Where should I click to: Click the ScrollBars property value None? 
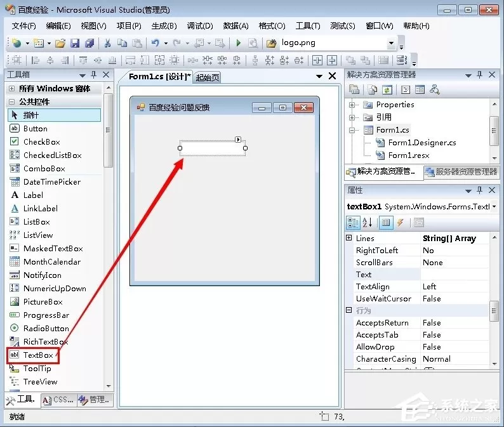pyautogui.click(x=454, y=263)
